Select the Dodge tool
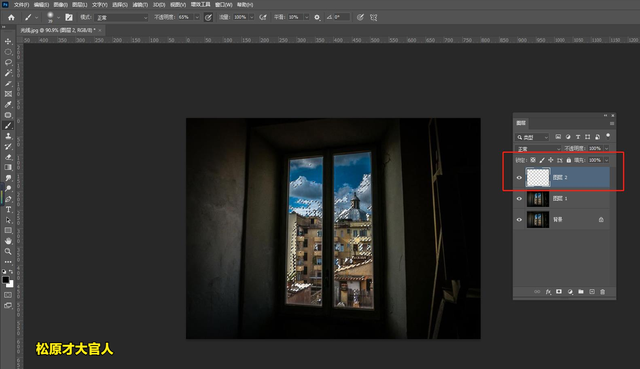Screen dimensions: 640x369 8,188
